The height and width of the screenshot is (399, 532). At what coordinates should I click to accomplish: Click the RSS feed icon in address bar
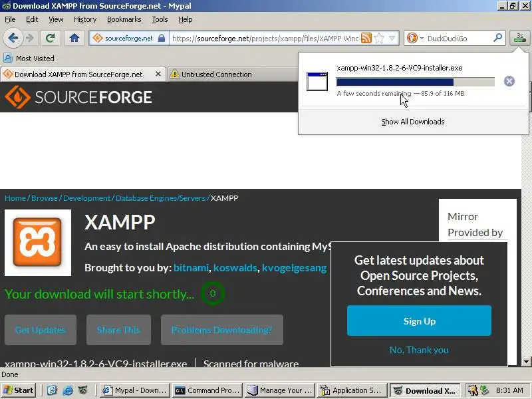click(366, 39)
